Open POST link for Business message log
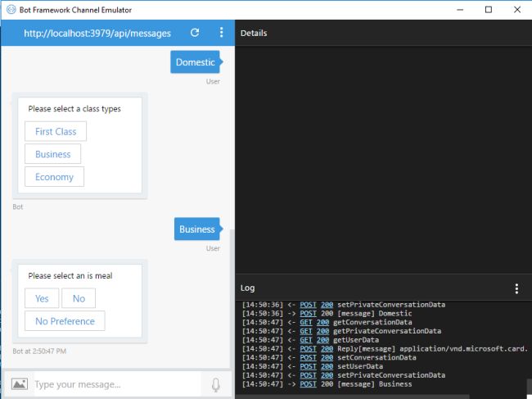 pyautogui.click(x=308, y=384)
